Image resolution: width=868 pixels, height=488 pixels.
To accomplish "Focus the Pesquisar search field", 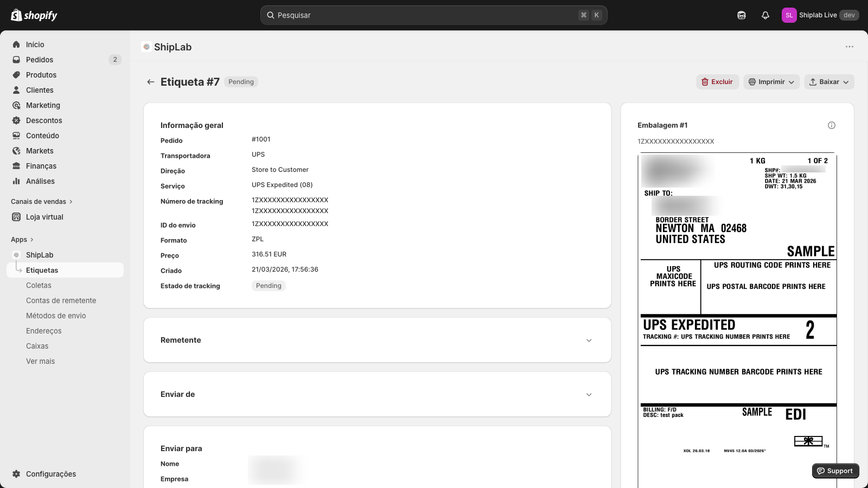I will tap(433, 15).
